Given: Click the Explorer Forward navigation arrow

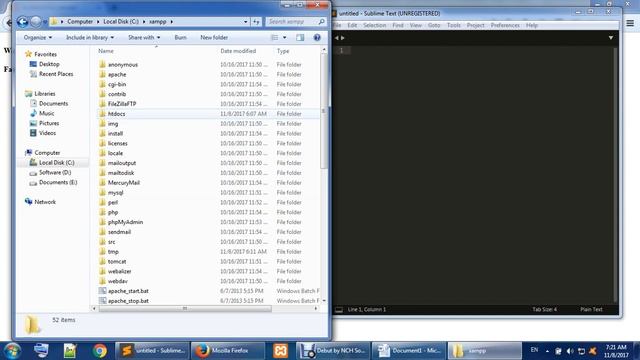Looking at the screenshot, I should pos(36,22).
